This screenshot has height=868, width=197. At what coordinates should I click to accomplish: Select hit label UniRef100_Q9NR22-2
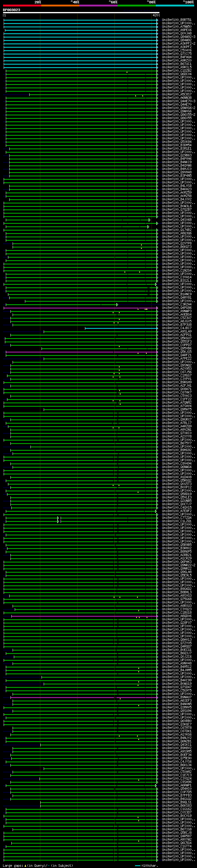pos(179,565)
